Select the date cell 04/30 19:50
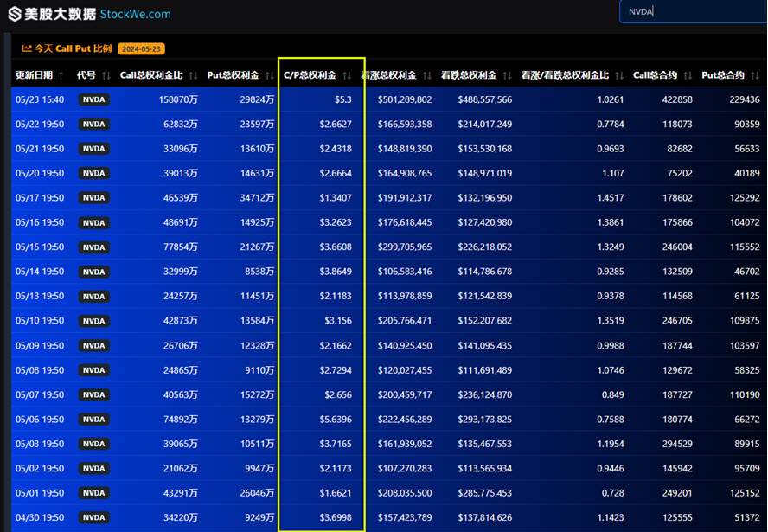768x532 pixels. [40, 518]
